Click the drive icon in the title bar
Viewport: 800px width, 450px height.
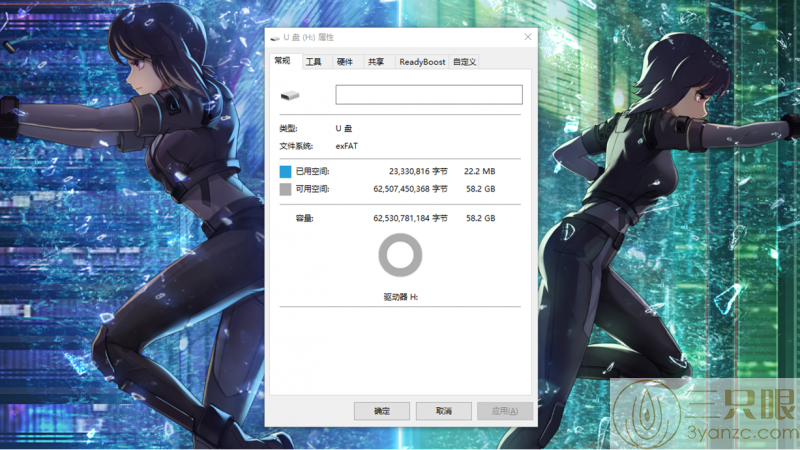point(275,38)
